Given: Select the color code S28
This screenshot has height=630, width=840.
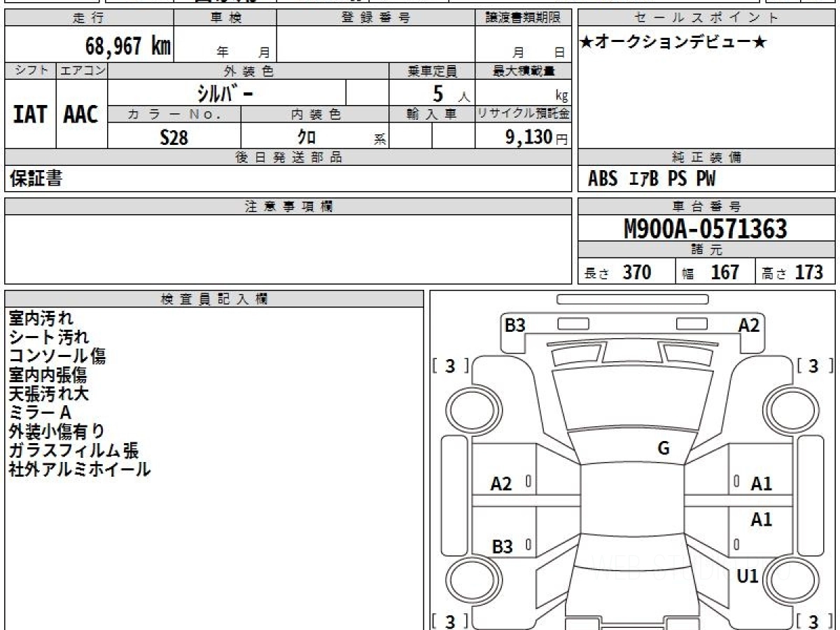Looking at the screenshot, I should [x=174, y=137].
